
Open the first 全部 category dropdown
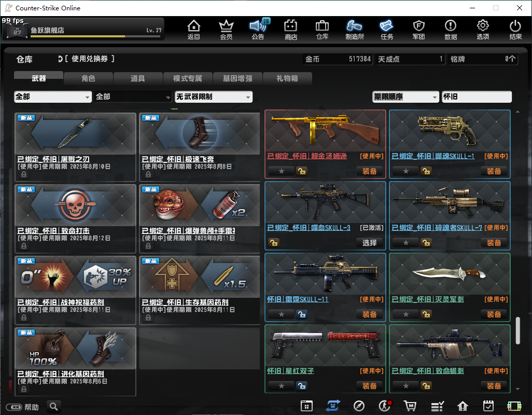[52, 96]
